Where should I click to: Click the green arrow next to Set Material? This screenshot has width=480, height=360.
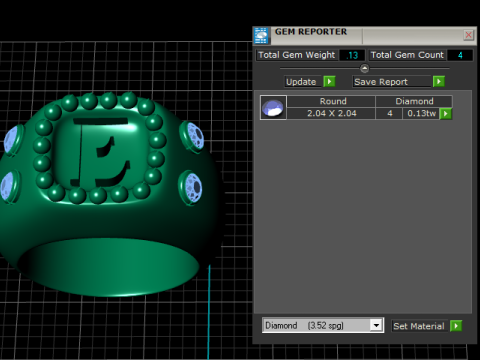pos(456,326)
